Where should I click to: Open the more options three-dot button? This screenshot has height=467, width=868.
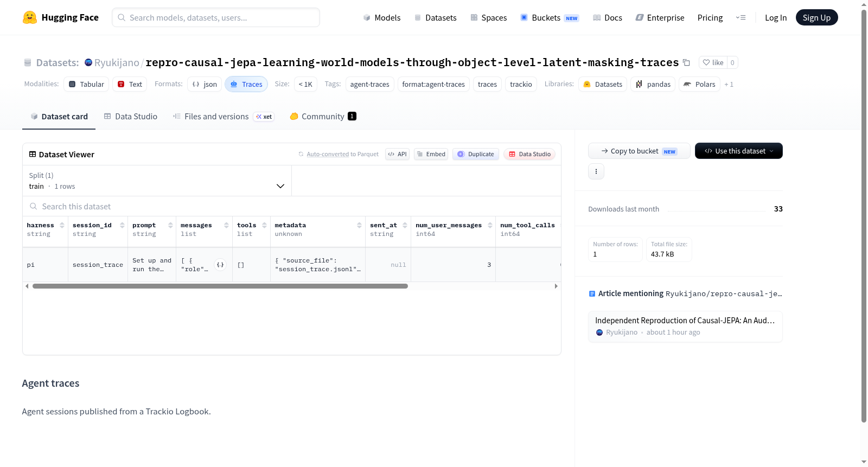pyautogui.click(x=596, y=171)
